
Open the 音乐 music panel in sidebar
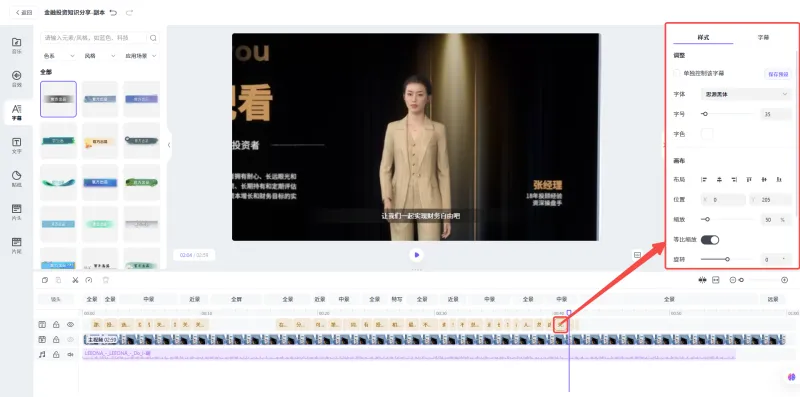[16, 45]
